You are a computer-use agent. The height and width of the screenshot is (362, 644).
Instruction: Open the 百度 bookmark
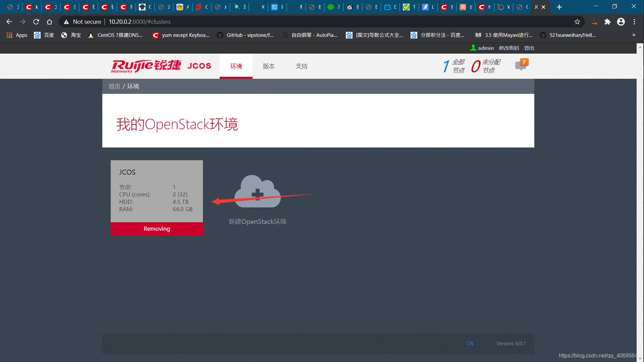(44, 35)
